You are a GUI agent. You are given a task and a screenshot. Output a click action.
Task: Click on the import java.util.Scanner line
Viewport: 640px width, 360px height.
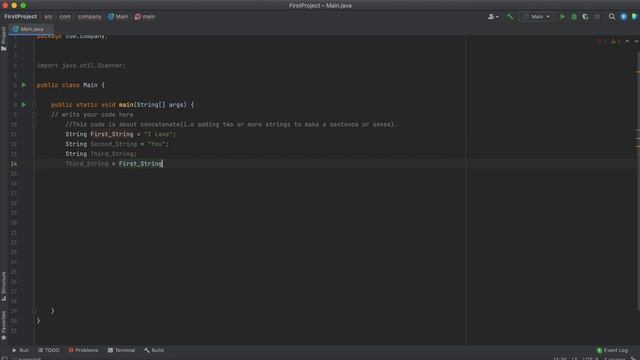81,65
